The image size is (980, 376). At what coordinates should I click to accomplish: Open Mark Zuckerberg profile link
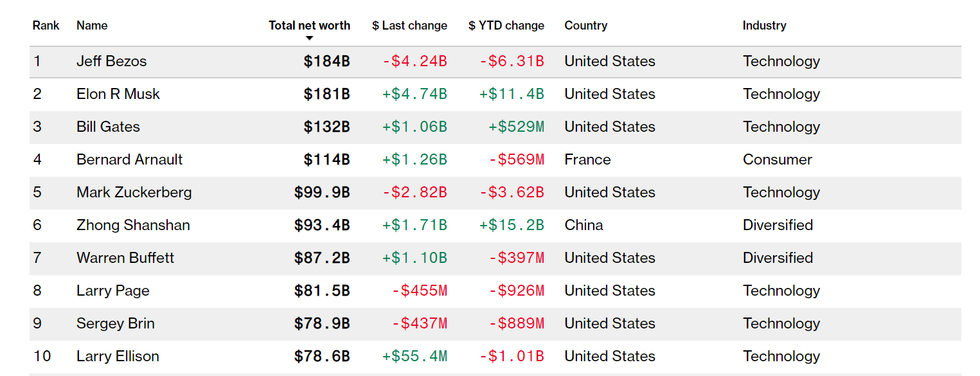point(134,193)
